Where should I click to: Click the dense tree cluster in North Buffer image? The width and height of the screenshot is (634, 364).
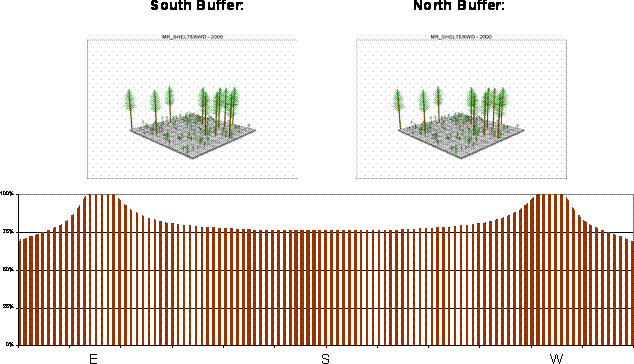(488, 112)
